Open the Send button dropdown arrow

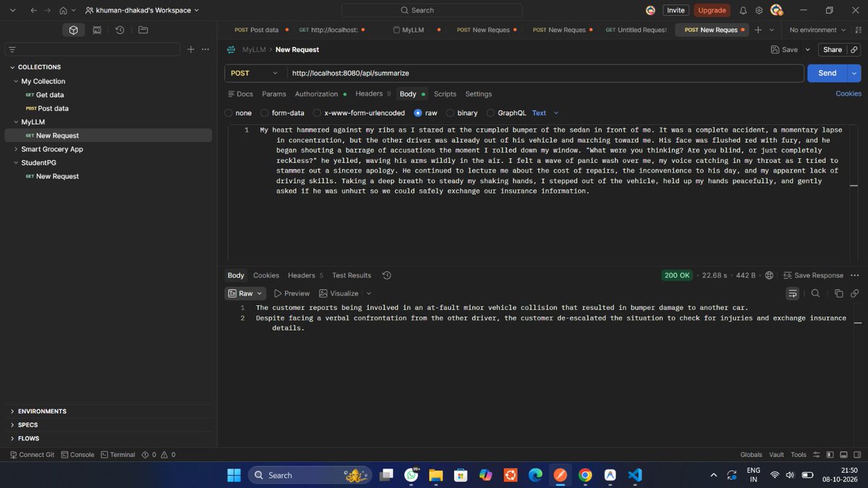[x=855, y=73]
